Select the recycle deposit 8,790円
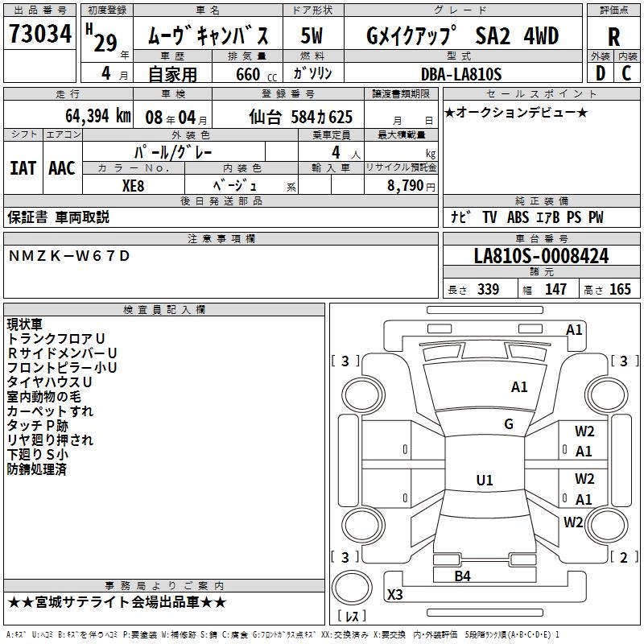 pyautogui.click(x=411, y=186)
